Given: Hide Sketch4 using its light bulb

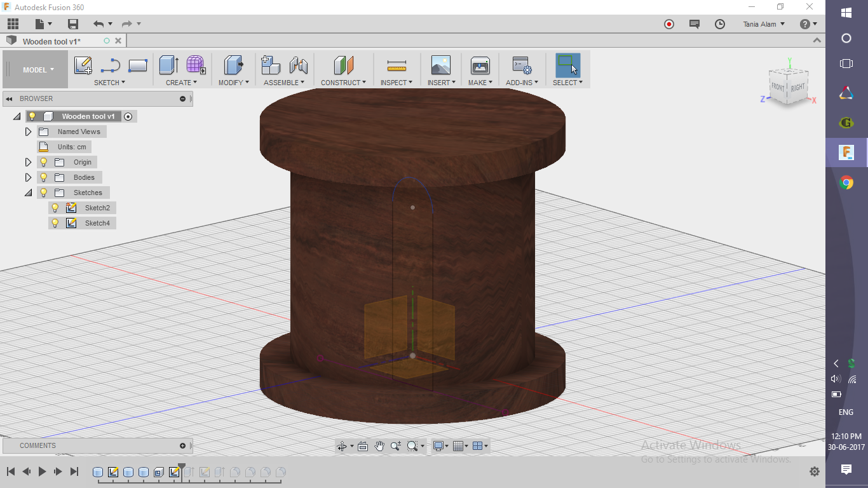Looking at the screenshot, I should coord(55,223).
